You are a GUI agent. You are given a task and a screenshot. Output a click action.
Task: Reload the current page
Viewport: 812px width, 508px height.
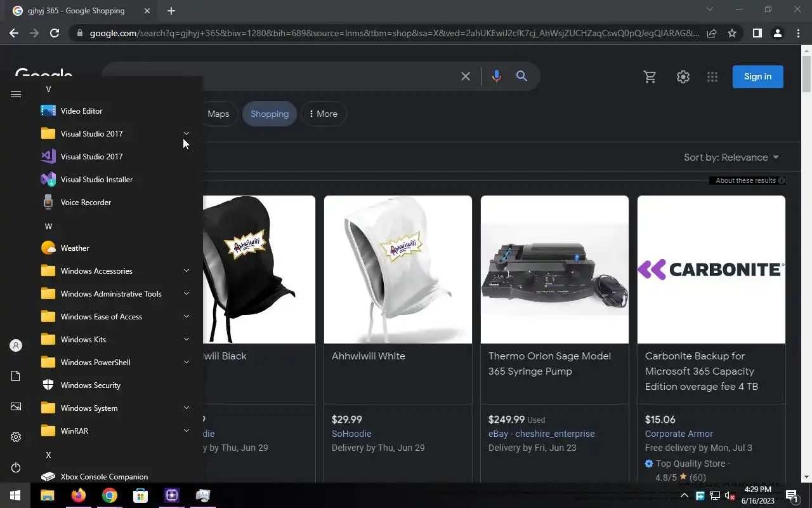[55, 33]
